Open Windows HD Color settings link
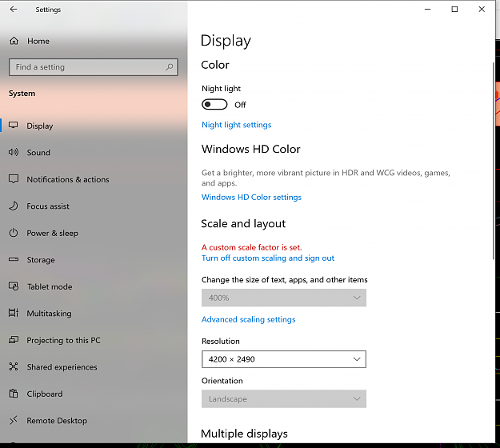Image resolution: width=500 pixels, height=448 pixels. 251,197
